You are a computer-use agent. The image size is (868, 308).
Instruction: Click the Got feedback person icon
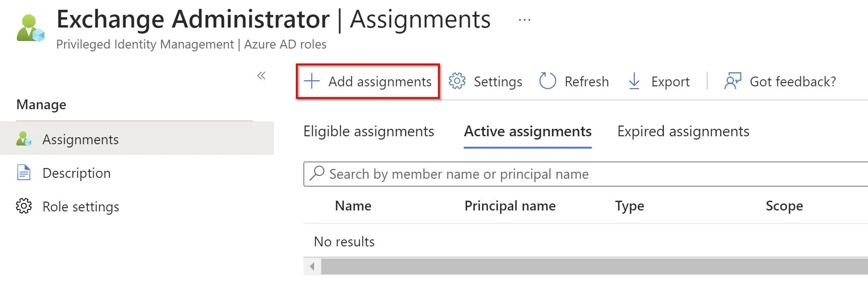click(x=733, y=81)
